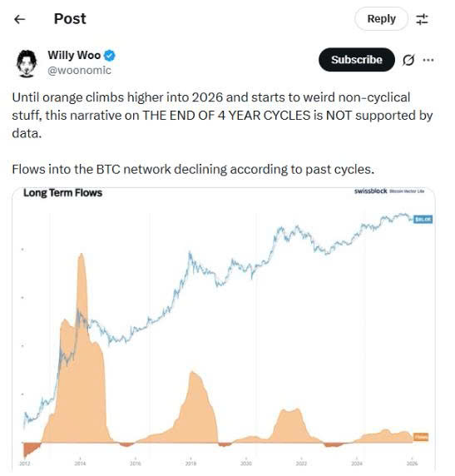This screenshot has height=476, width=455.
Task: Click the orange flows label tag
Action: coord(421,437)
